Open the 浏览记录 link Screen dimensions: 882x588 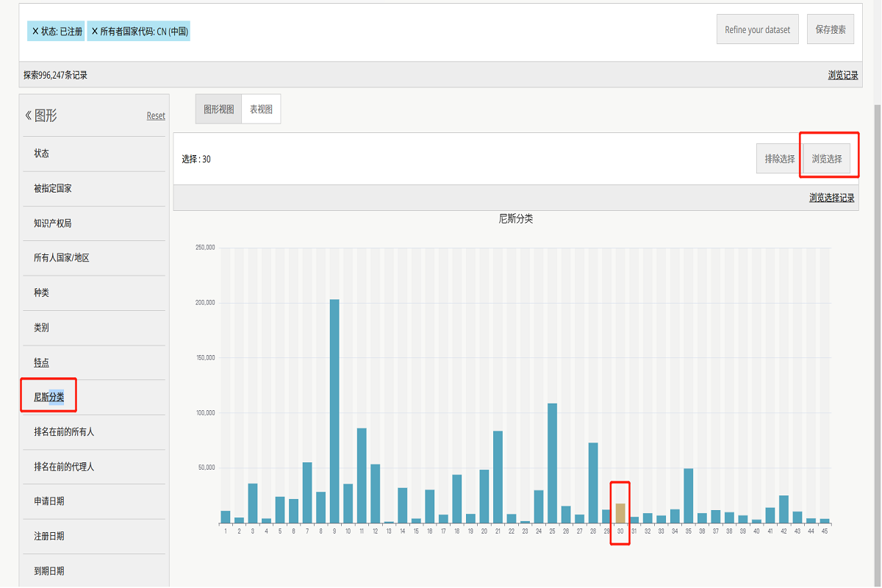point(843,75)
